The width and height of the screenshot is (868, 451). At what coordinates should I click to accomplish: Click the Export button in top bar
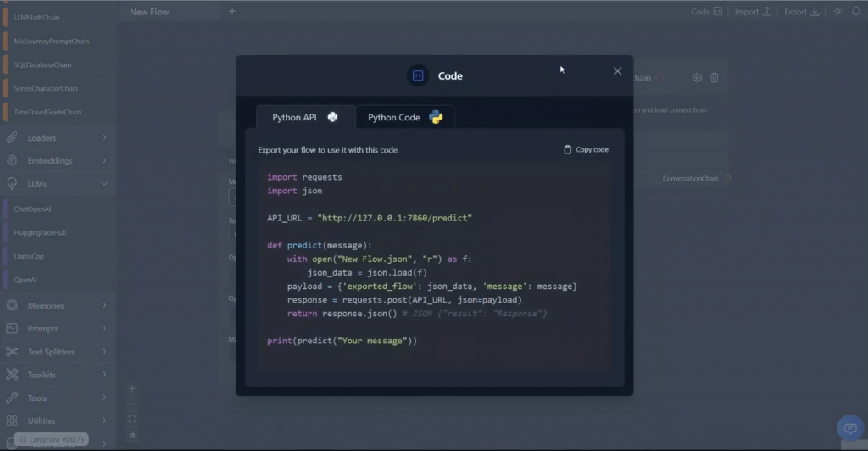[802, 12]
